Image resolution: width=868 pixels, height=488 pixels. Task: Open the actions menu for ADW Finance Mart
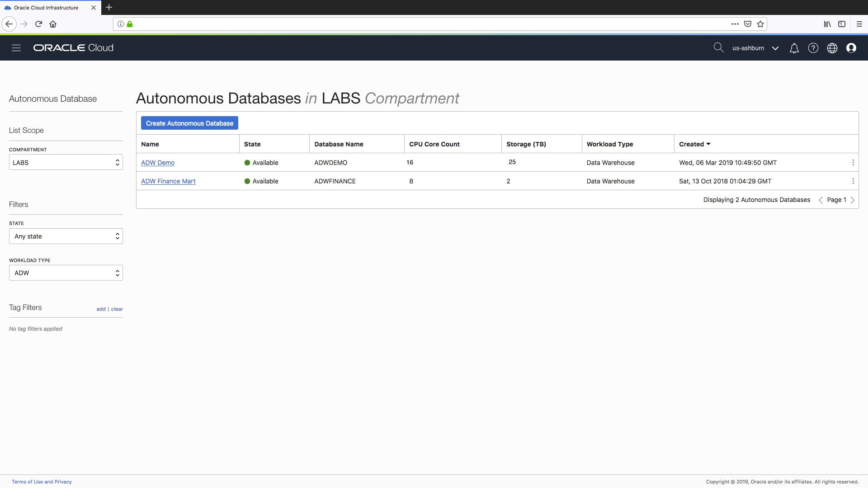pyautogui.click(x=854, y=181)
